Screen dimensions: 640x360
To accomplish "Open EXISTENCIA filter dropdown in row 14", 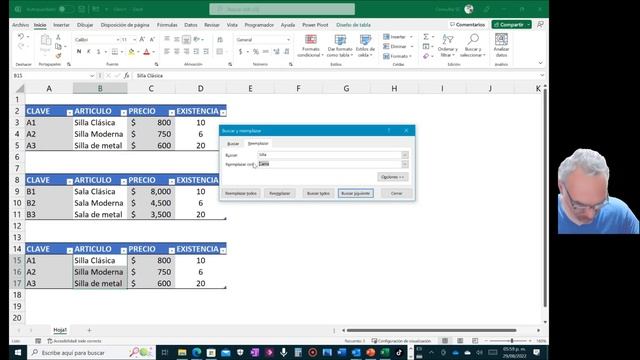I will (x=223, y=250).
